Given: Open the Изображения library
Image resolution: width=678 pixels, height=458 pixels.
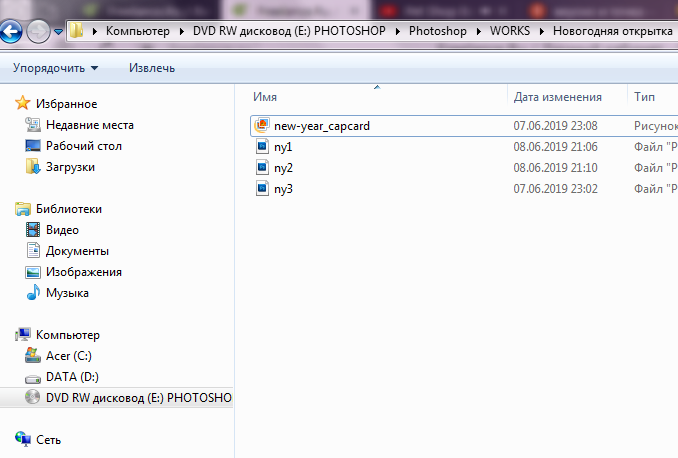Looking at the screenshot, I should click(84, 272).
